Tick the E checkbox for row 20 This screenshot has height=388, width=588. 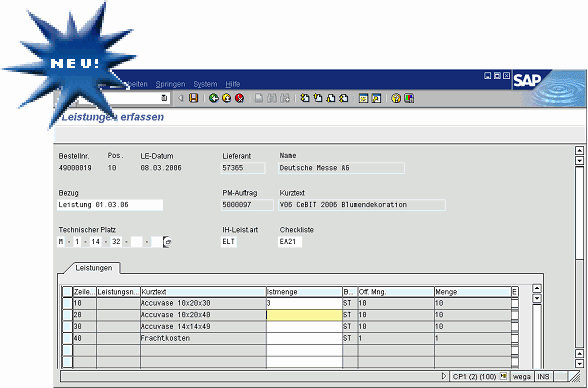pyautogui.click(x=515, y=315)
